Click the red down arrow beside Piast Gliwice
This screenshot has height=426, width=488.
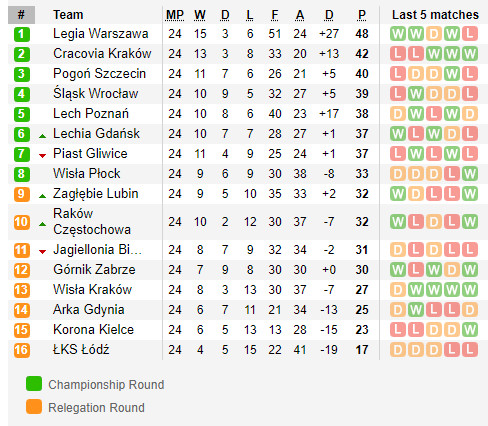[x=42, y=155]
